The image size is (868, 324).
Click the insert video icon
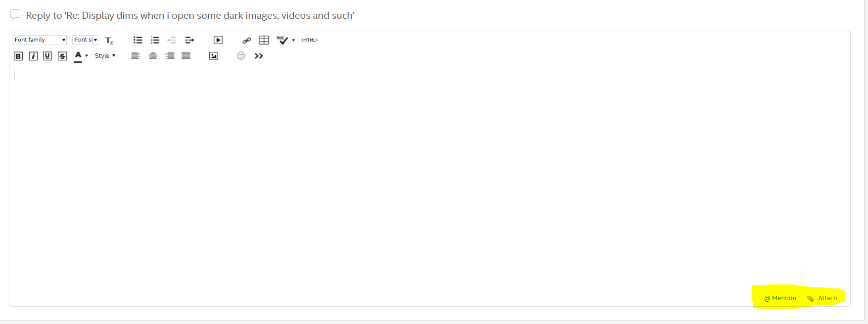(x=218, y=40)
